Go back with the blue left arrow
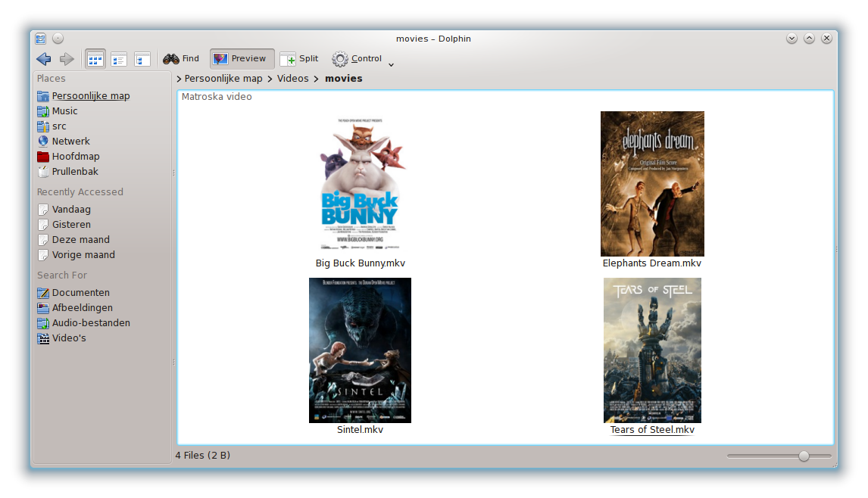 (44, 58)
